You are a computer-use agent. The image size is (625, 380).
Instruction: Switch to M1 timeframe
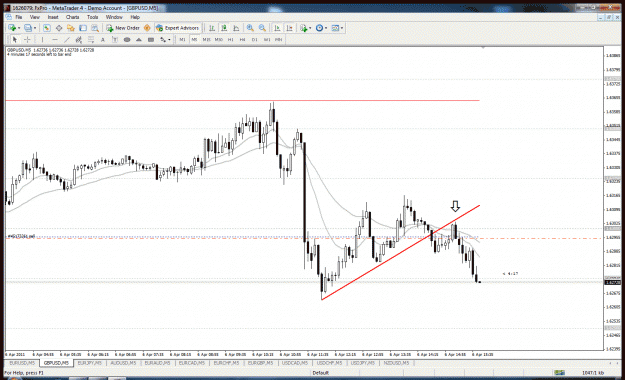pos(182,39)
